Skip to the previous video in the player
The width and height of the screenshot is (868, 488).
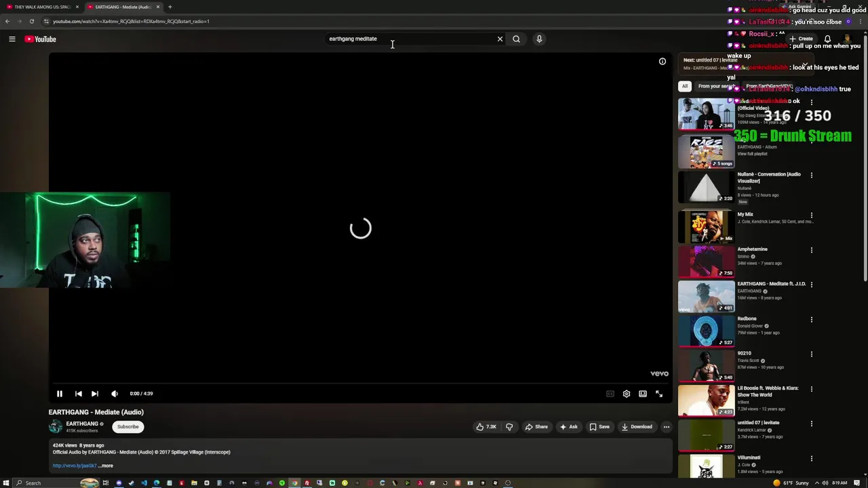coord(78,393)
